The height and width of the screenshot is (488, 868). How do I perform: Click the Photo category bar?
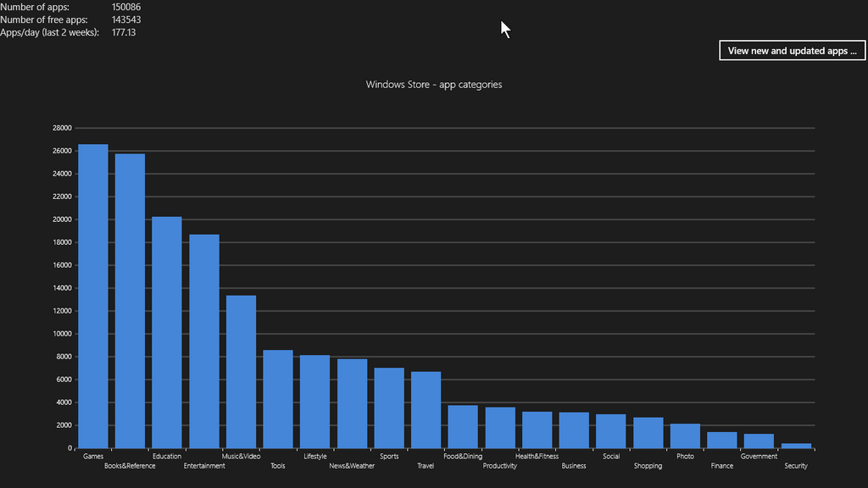685,436
